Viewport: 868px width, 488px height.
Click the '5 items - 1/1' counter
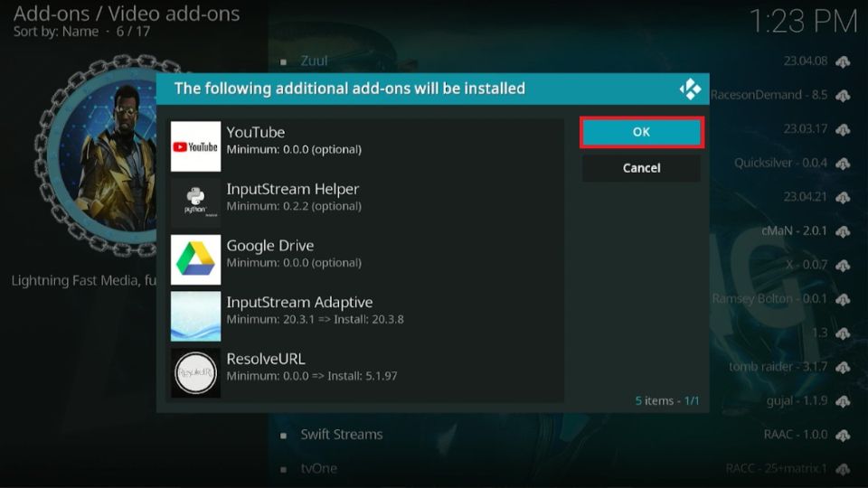(x=667, y=400)
